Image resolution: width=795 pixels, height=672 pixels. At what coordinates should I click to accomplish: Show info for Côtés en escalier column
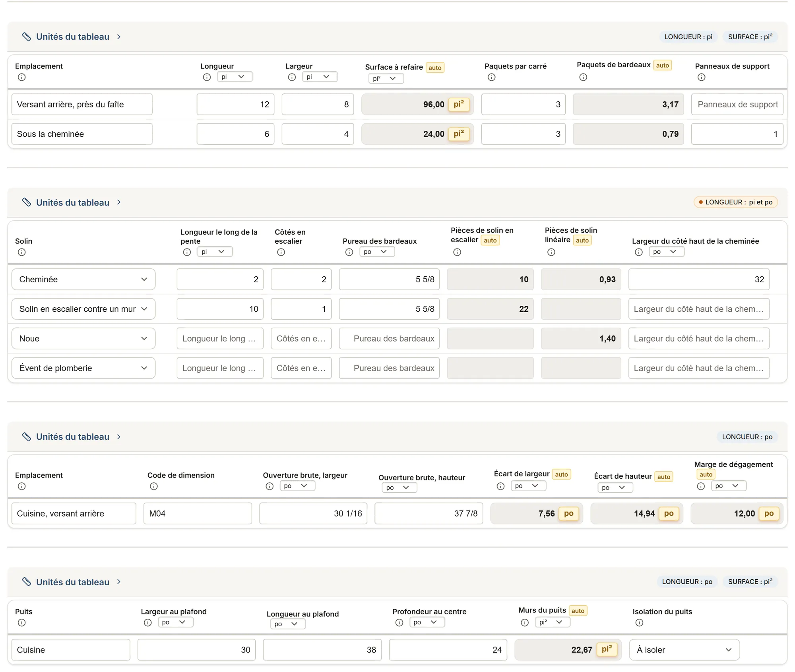[281, 252]
